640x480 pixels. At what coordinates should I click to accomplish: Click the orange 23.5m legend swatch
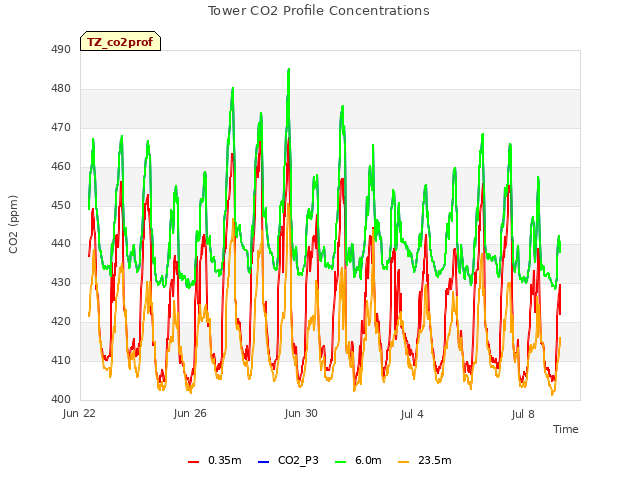[403, 462]
